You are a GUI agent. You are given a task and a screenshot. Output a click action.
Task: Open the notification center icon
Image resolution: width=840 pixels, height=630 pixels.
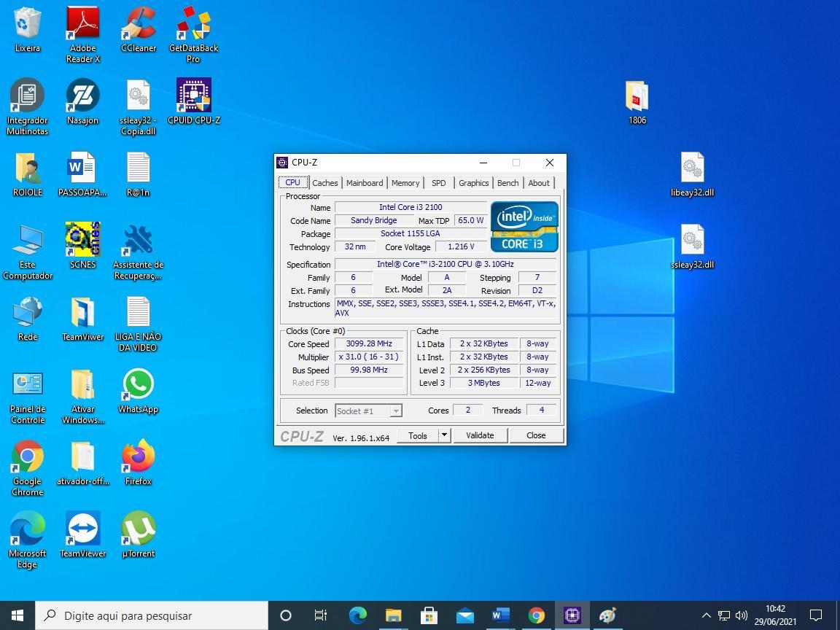pos(816,615)
